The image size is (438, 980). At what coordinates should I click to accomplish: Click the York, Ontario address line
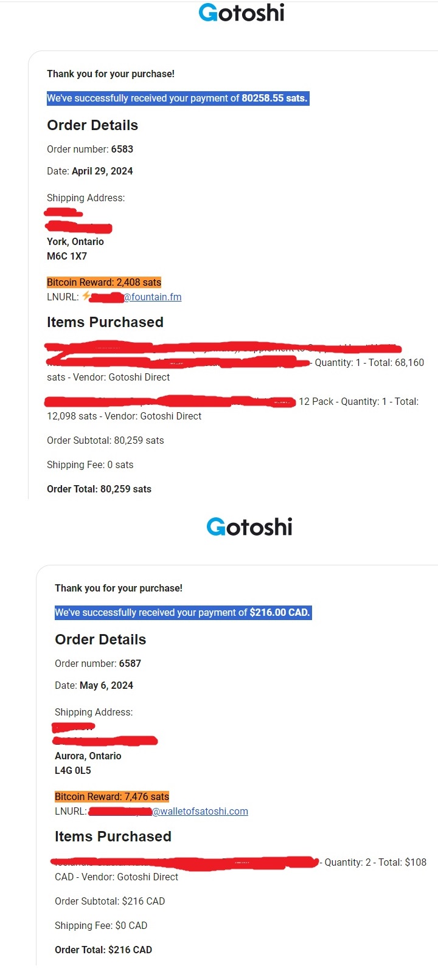pos(75,242)
